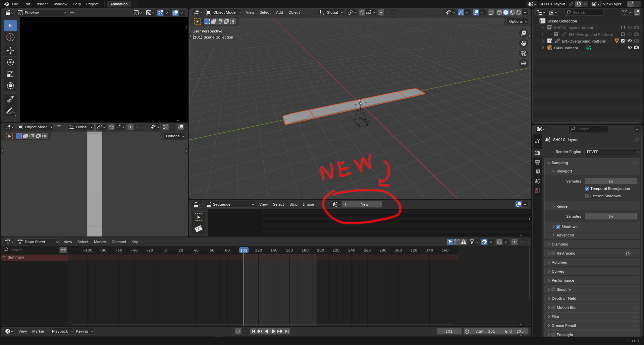
Task: Click the End frame field showing 195
Action: pyautogui.click(x=514, y=332)
